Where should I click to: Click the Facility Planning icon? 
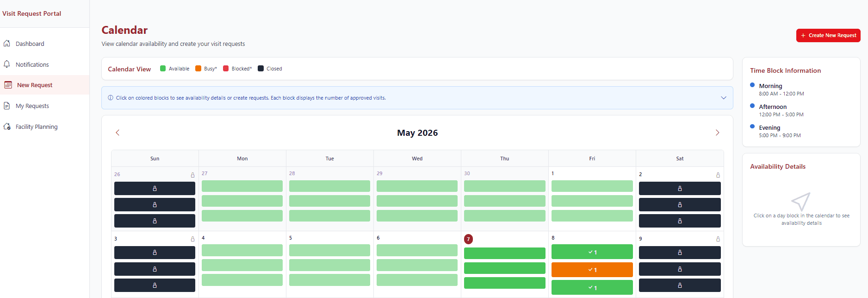7,127
